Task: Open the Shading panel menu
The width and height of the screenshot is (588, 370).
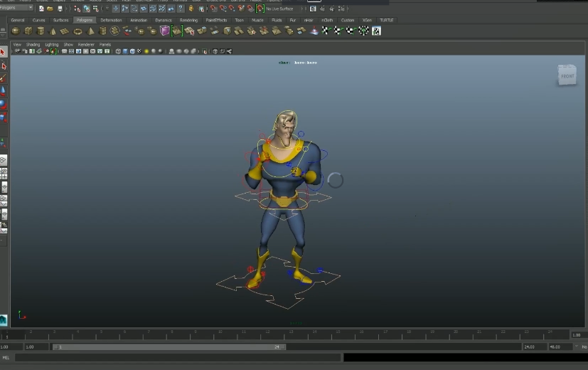Action: [x=33, y=44]
